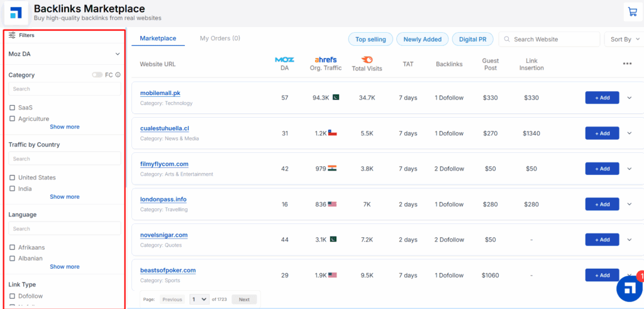Click the search magnifier icon
This screenshot has width=644, height=309.
point(507,40)
